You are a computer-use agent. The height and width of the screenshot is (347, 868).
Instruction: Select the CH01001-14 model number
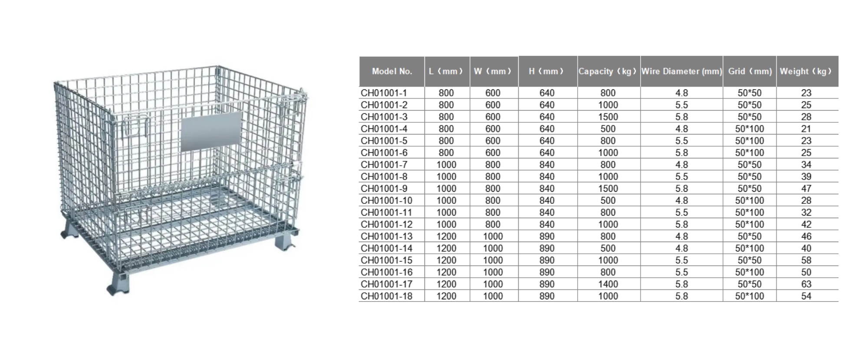tap(386, 248)
